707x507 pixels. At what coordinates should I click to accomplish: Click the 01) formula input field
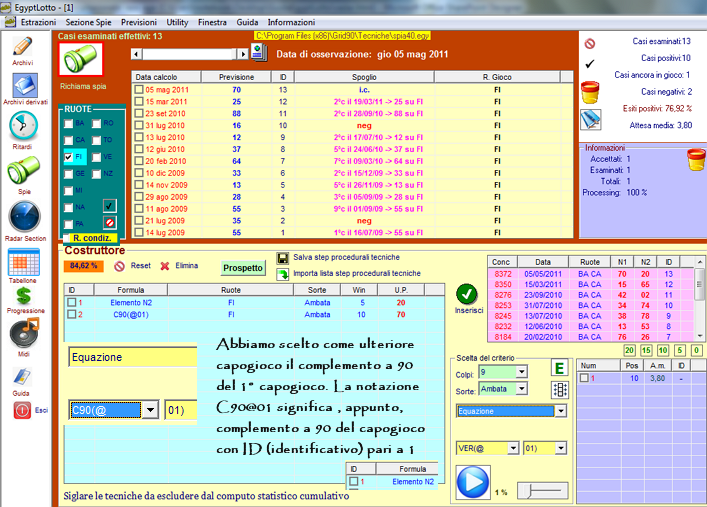point(181,410)
